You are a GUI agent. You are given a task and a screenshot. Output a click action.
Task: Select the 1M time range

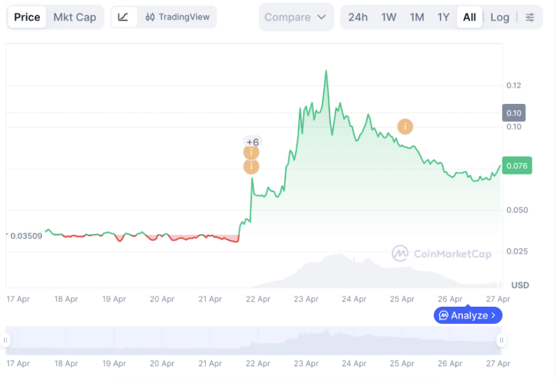[x=417, y=17]
